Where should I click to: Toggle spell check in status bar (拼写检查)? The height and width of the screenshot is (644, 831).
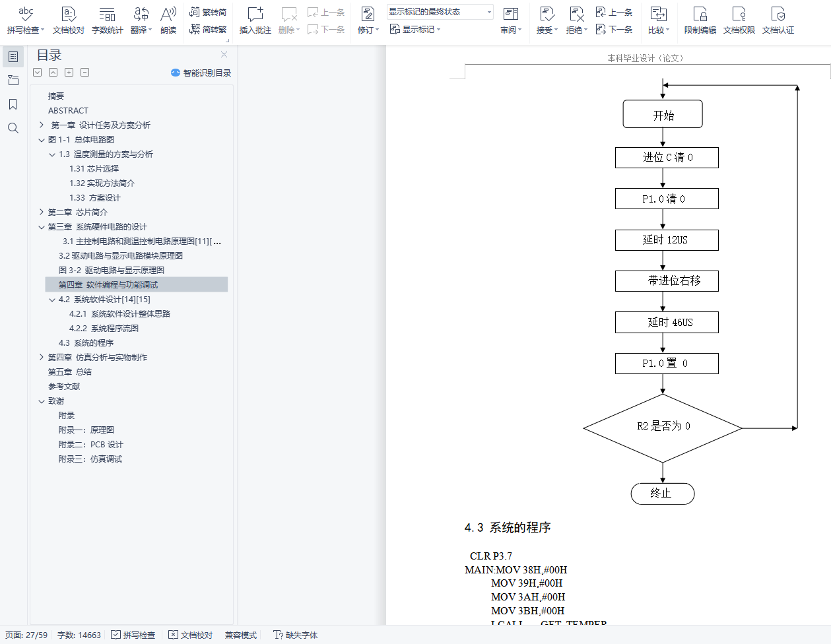(133, 635)
